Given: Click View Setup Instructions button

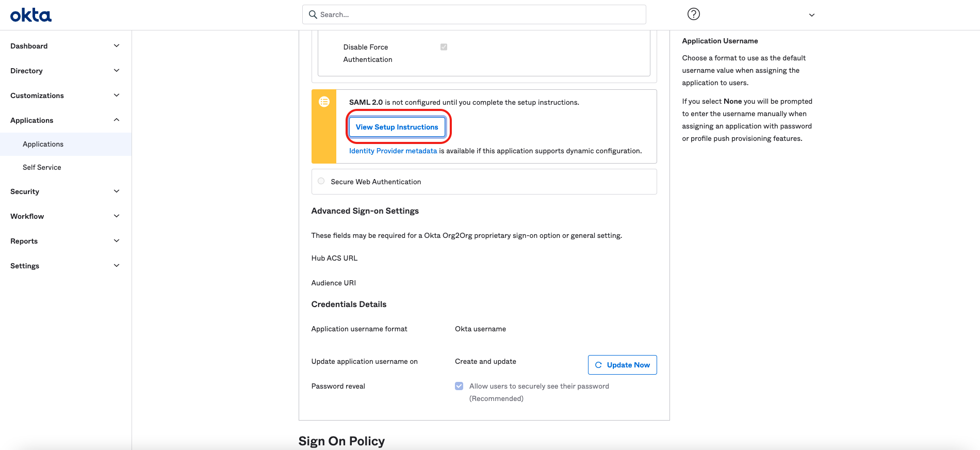Looking at the screenshot, I should (x=397, y=127).
